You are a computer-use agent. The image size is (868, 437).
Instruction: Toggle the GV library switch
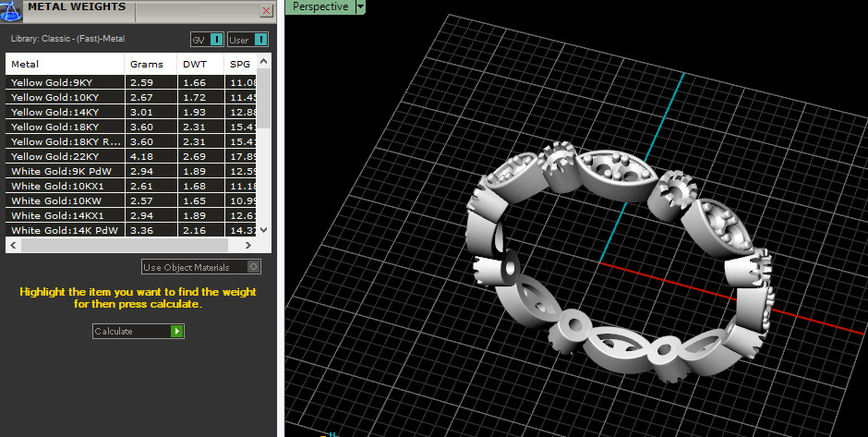point(207,40)
